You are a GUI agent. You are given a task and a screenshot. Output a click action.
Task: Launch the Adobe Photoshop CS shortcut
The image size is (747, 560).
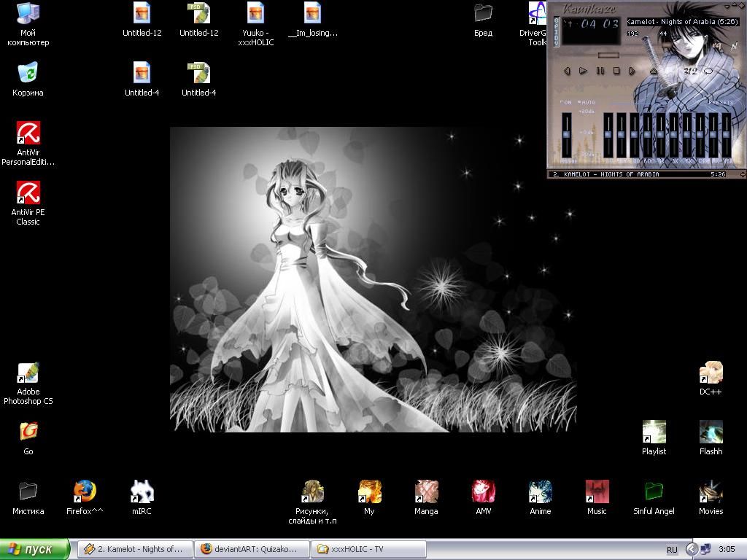pos(28,384)
